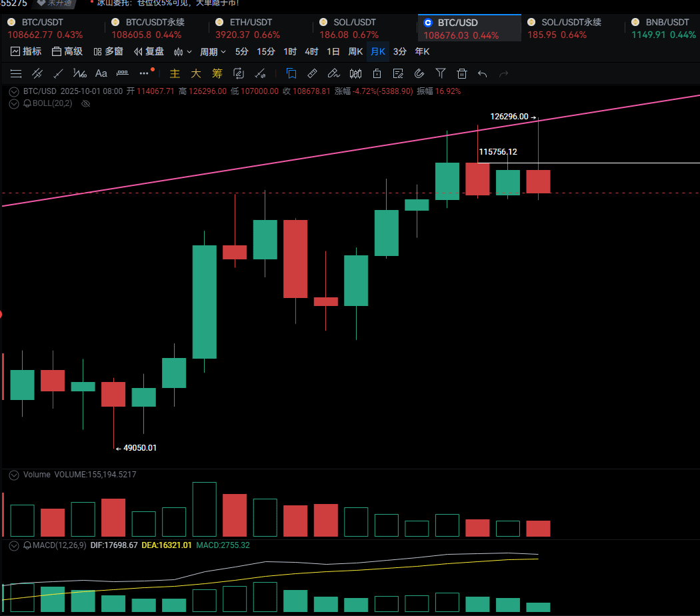This screenshot has height=616, width=700.
Task: Toggle the 筹 chip distribution indicator
Action: pos(217,73)
